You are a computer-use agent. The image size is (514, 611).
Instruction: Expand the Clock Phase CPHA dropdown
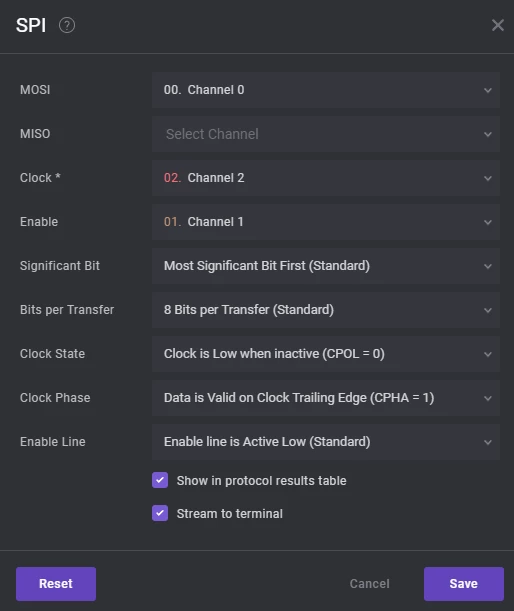tap(326, 398)
